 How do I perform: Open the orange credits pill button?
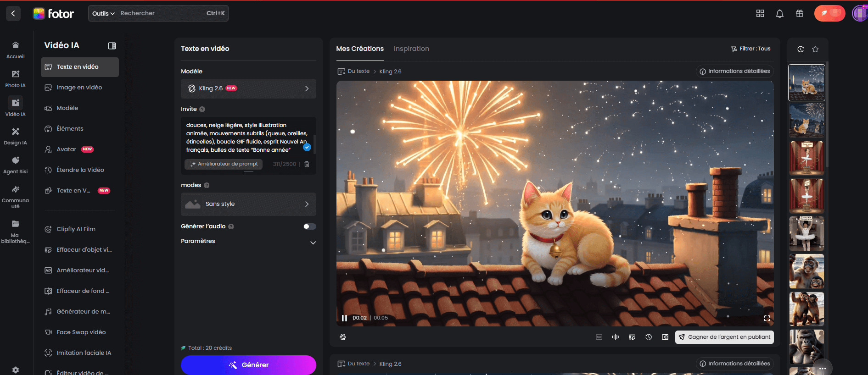[829, 13]
